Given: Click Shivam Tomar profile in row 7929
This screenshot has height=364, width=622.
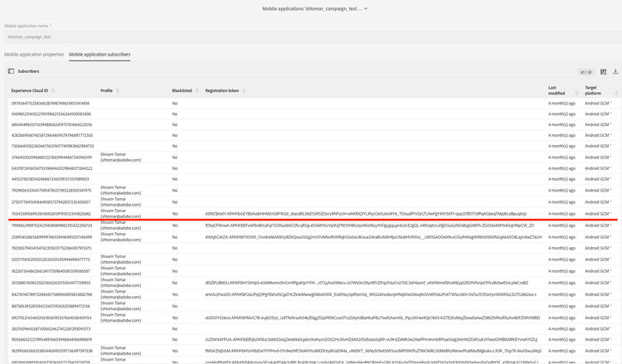Looking at the screenshot, I should coord(120,191).
